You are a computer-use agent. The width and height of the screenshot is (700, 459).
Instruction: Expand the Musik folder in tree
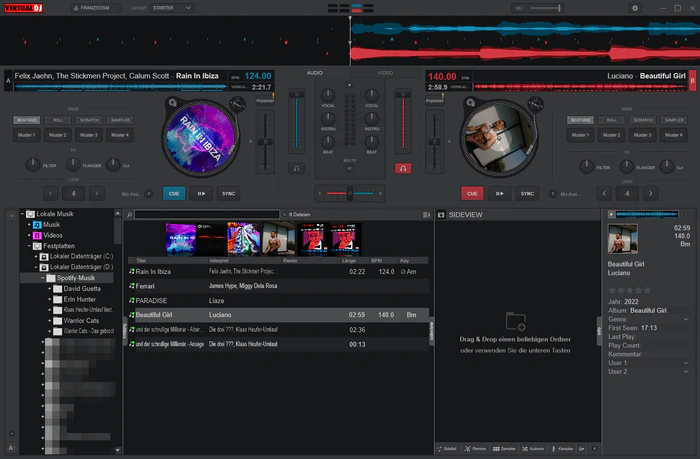[31, 225]
